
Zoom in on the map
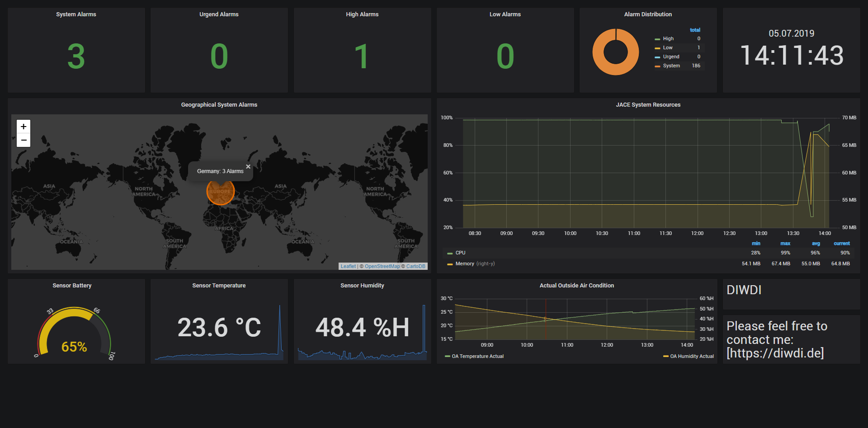click(24, 127)
